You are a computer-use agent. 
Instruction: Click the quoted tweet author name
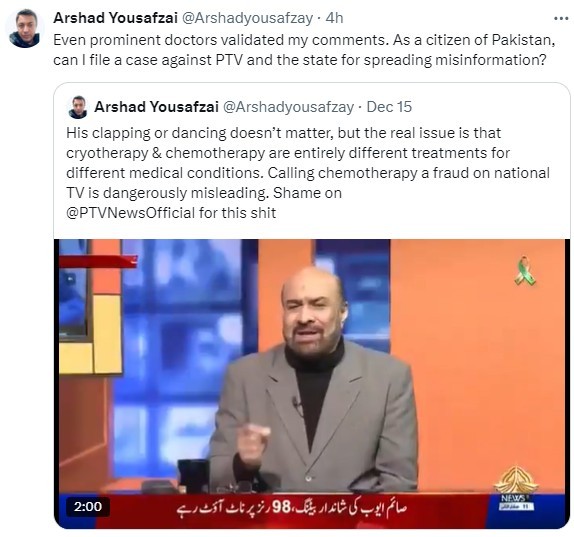click(156, 107)
